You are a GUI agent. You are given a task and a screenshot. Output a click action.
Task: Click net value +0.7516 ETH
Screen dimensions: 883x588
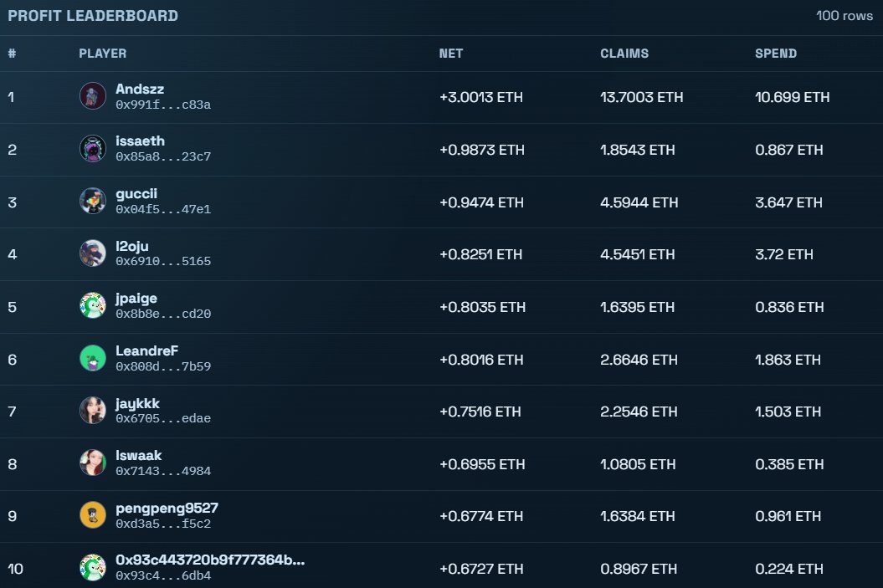pos(480,412)
